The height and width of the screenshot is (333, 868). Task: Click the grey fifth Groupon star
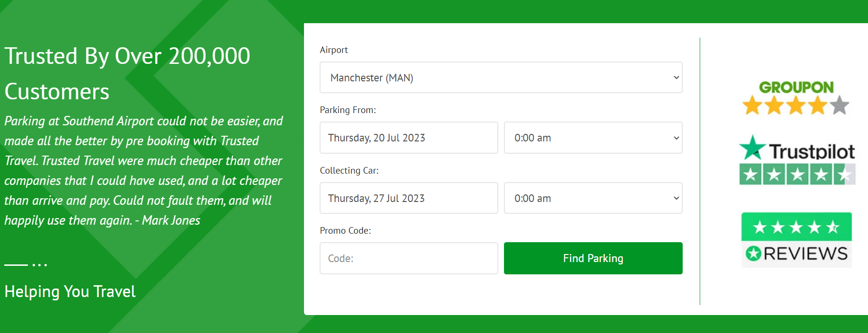click(839, 105)
